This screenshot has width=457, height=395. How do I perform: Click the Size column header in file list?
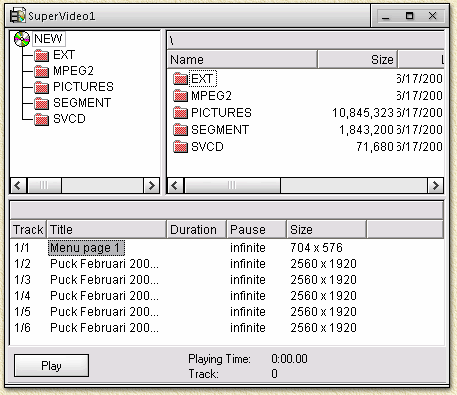click(x=358, y=60)
